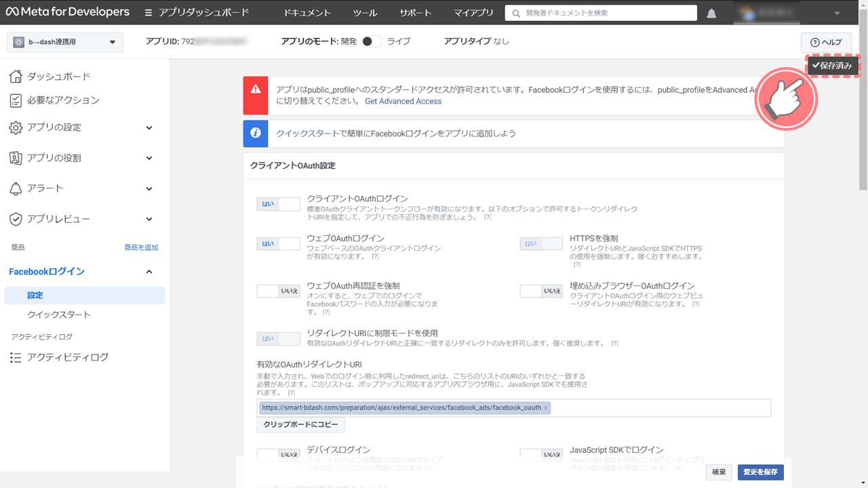868x488 pixels.
Task: Click the アプリの役割 person badge icon
Action: pos(16,158)
